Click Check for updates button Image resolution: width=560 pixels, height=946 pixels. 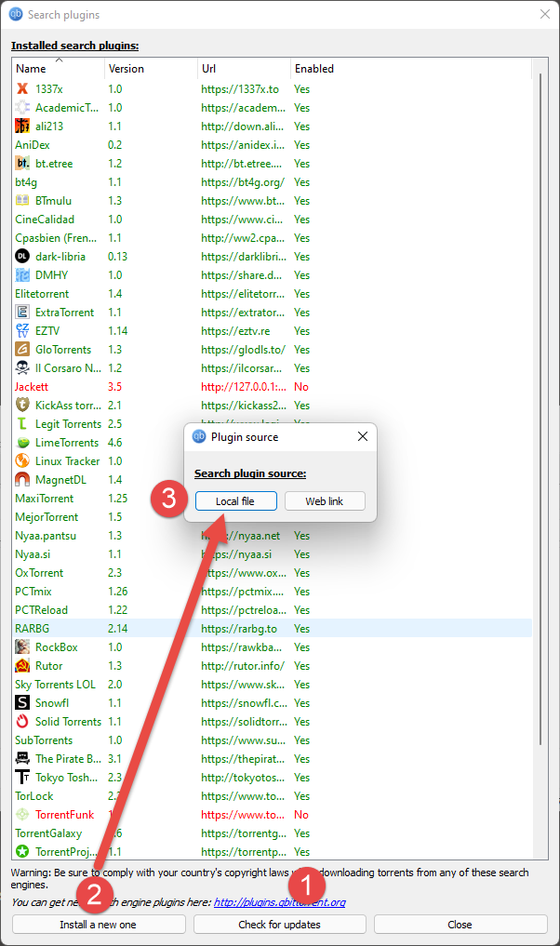click(x=279, y=925)
